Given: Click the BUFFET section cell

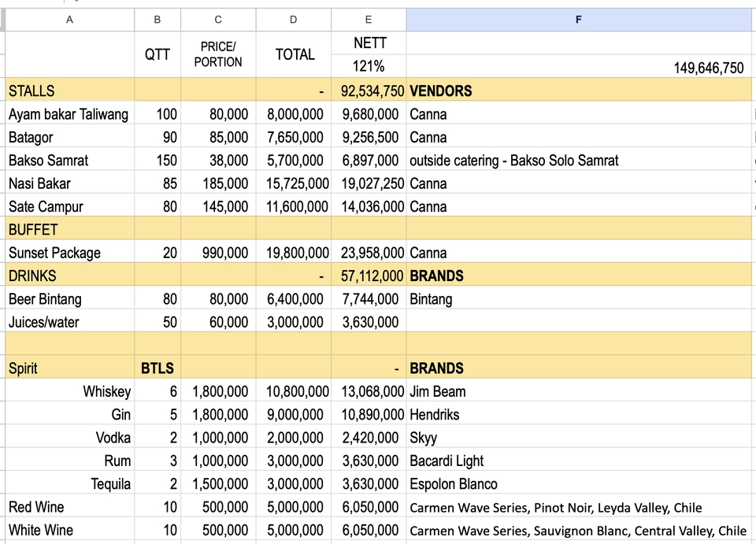Looking at the screenshot, I should 69,228.
